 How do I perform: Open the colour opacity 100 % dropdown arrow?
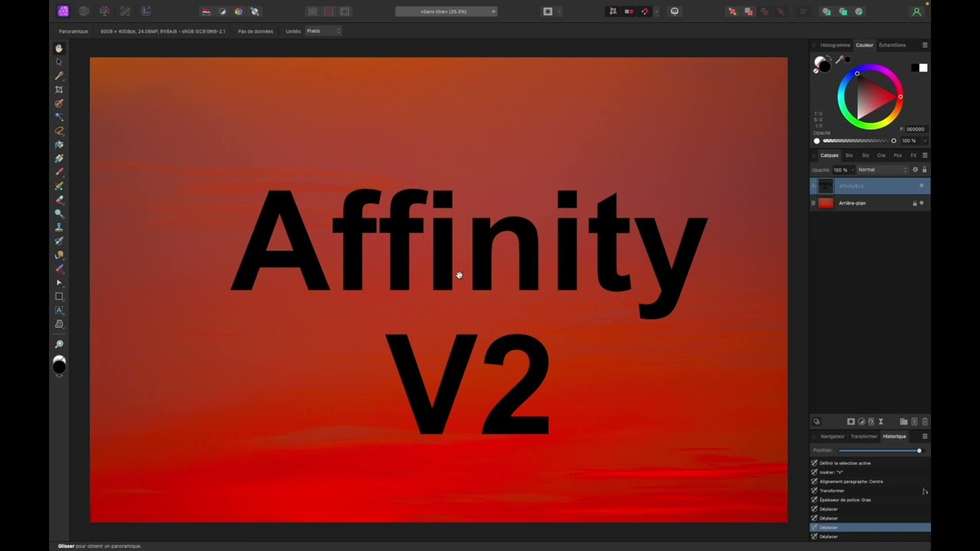[925, 141]
